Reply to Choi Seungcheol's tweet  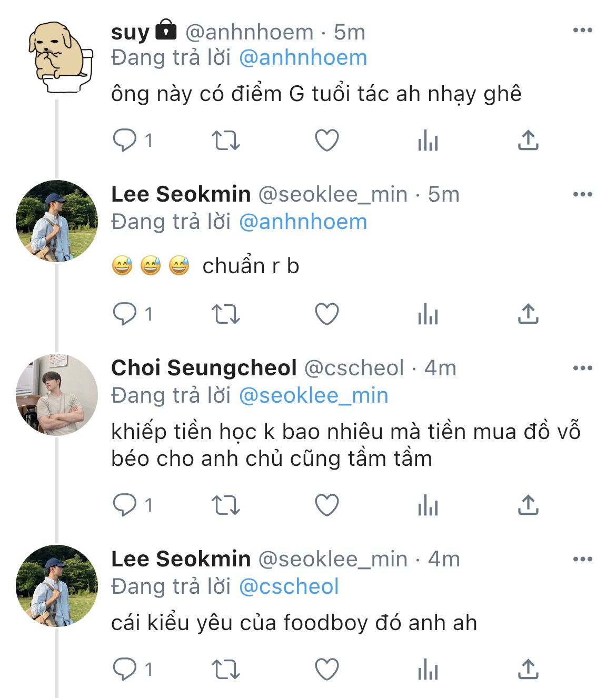[125, 505]
